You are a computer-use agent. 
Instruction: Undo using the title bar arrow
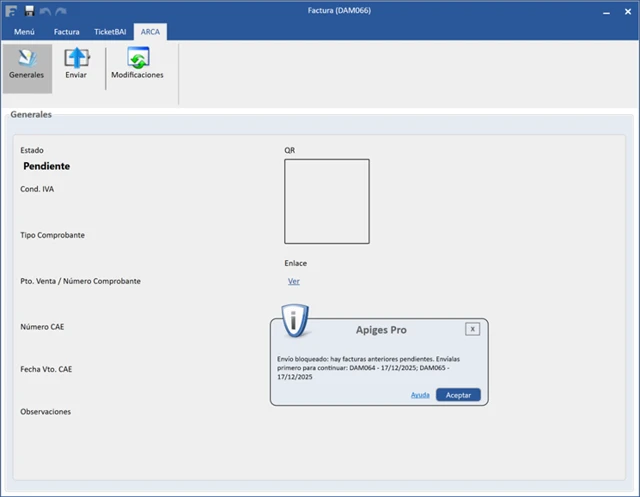[x=45, y=10]
